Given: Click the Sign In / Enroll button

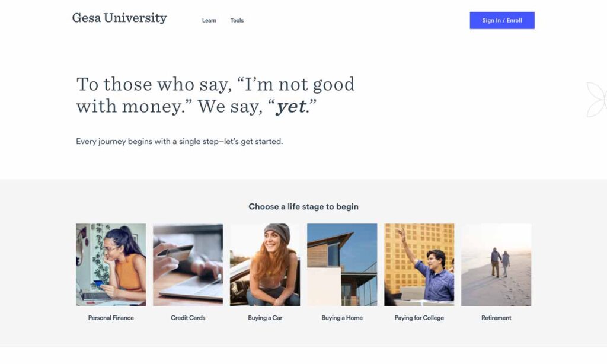Looking at the screenshot, I should 501,21.
